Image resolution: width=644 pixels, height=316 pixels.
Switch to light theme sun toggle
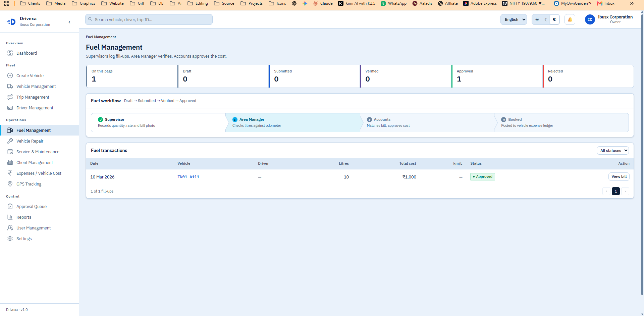(537, 19)
